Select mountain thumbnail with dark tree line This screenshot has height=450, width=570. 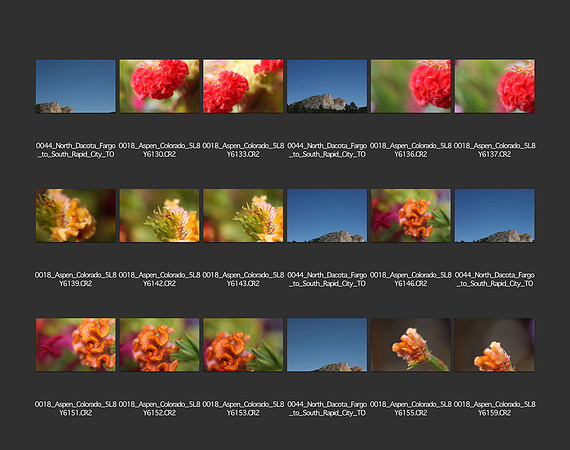pos(327,86)
